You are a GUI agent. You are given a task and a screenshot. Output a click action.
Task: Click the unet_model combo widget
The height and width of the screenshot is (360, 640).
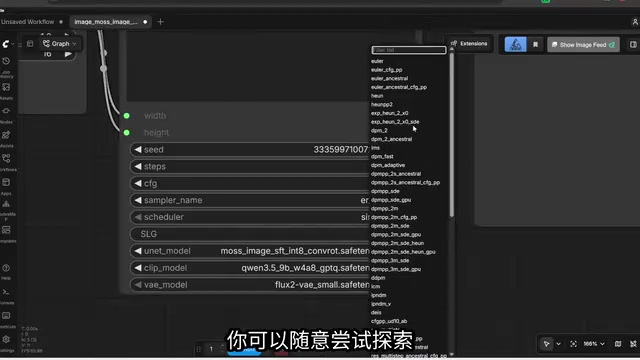(250, 251)
